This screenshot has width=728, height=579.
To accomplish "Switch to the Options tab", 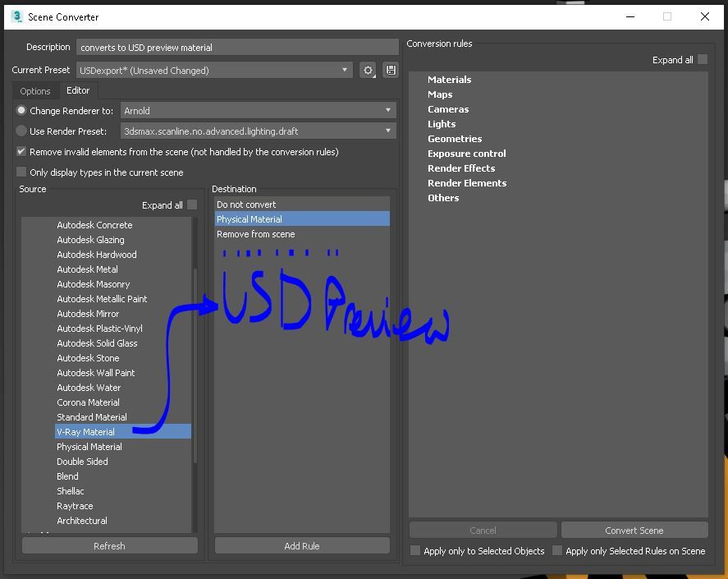I will [35, 91].
